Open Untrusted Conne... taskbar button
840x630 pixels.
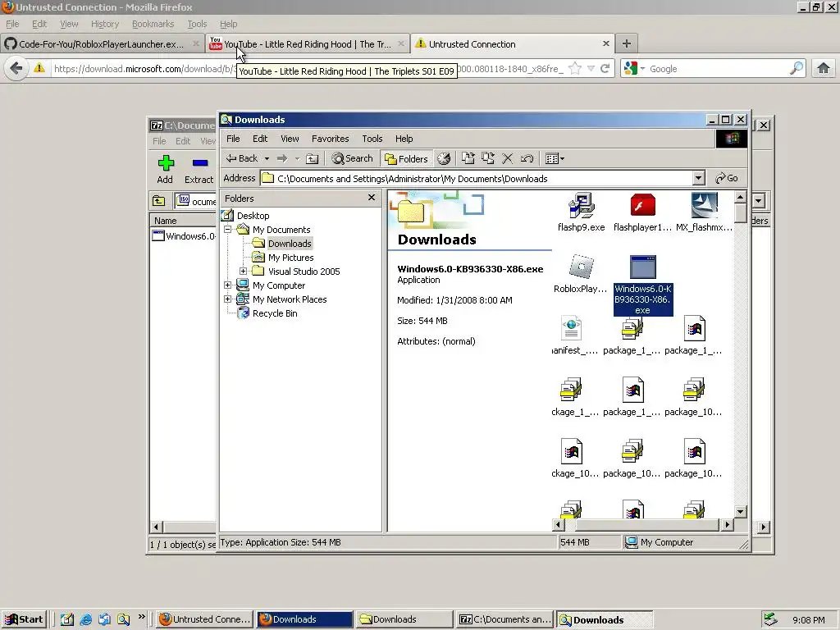coord(205,619)
